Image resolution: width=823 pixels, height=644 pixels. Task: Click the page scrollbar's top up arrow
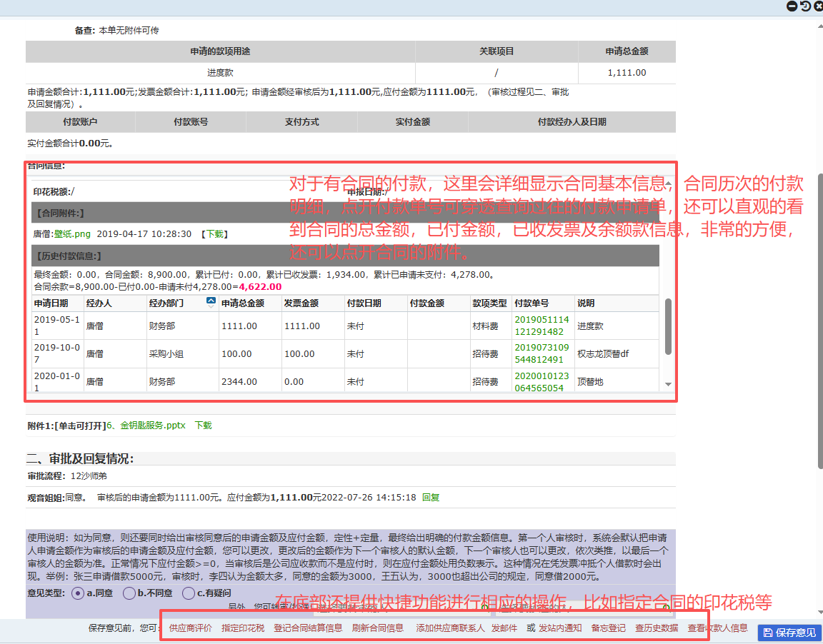coord(818,25)
